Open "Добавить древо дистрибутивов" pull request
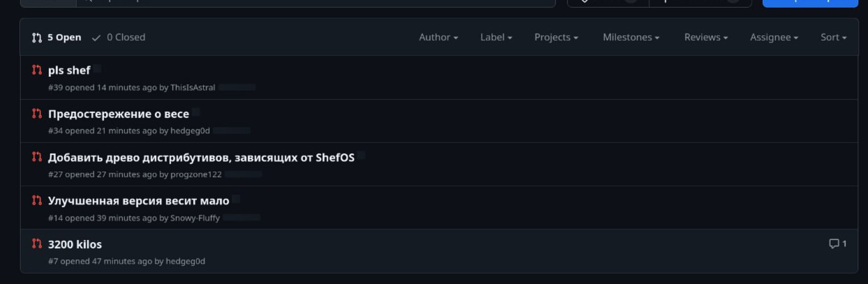The image size is (868, 284). (x=201, y=157)
